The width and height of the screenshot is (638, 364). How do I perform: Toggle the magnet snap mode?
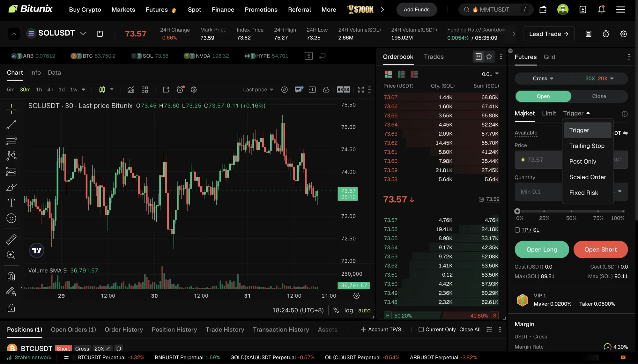click(11, 276)
